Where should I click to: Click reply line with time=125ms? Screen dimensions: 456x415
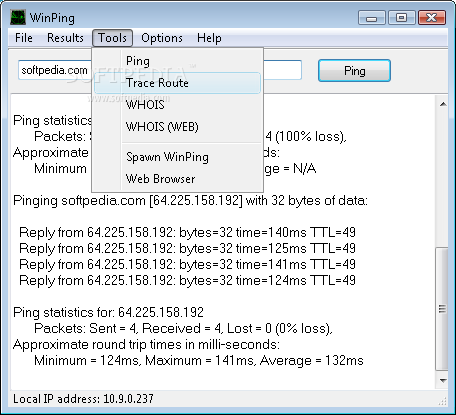tap(187, 248)
